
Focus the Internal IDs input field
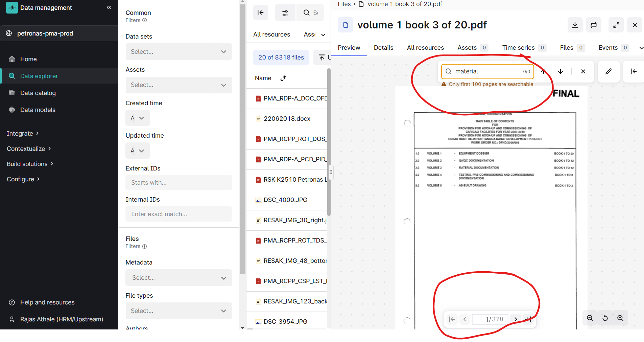(x=178, y=214)
